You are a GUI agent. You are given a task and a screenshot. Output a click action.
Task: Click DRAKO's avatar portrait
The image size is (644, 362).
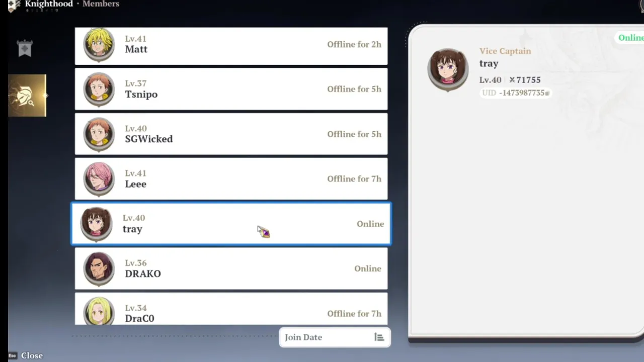(x=99, y=269)
